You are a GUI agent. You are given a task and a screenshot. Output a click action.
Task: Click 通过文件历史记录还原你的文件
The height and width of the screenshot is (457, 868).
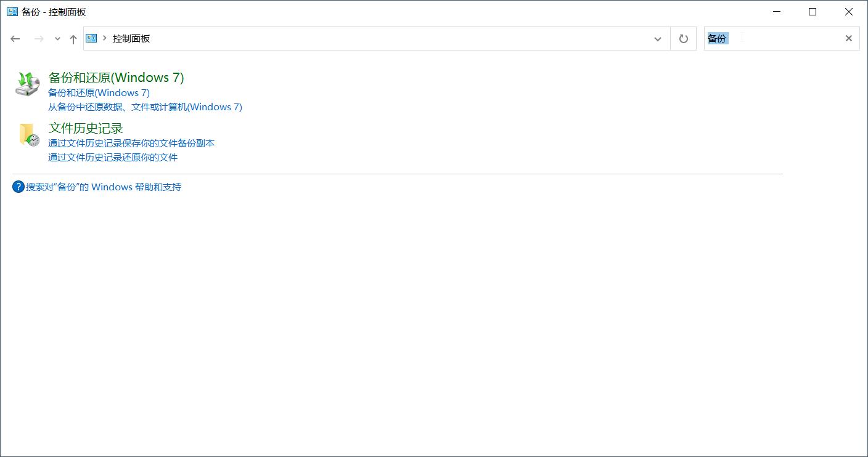point(113,158)
